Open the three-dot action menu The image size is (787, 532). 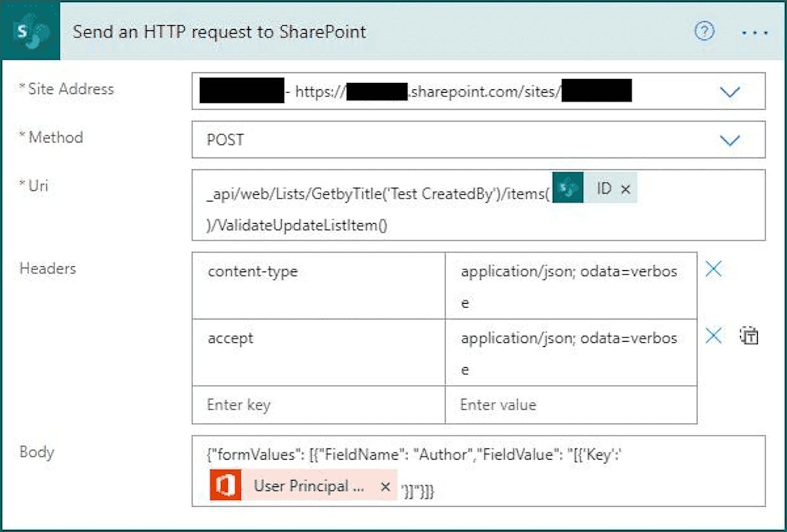755,32
